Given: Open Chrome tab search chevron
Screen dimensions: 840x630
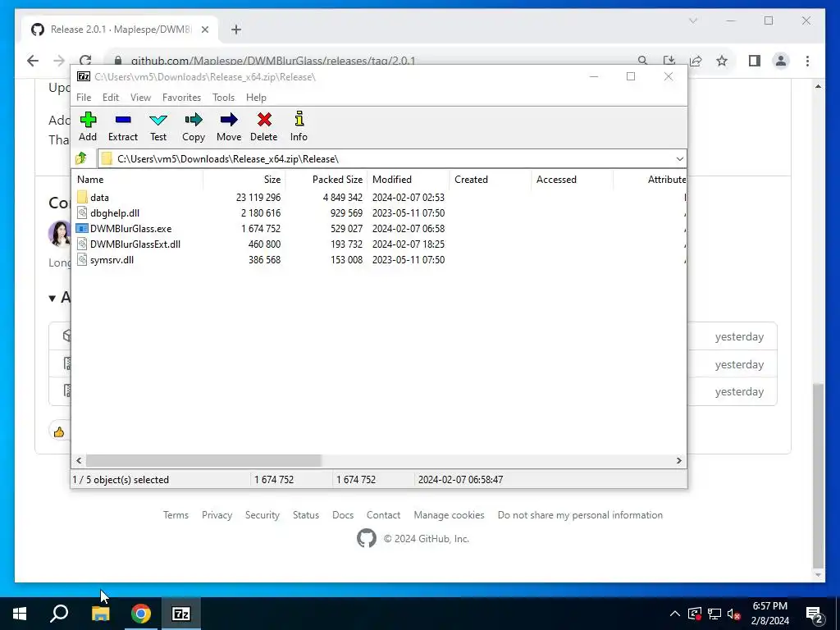Looking at the screenshot, I should click(x=692, y=21).
